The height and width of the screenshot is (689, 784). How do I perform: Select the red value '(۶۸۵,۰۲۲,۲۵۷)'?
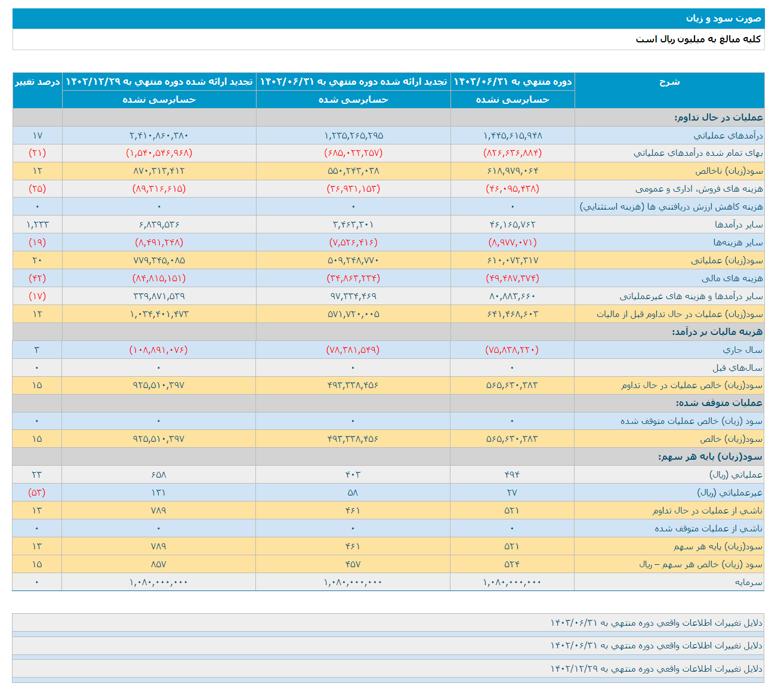coord(353,153)
